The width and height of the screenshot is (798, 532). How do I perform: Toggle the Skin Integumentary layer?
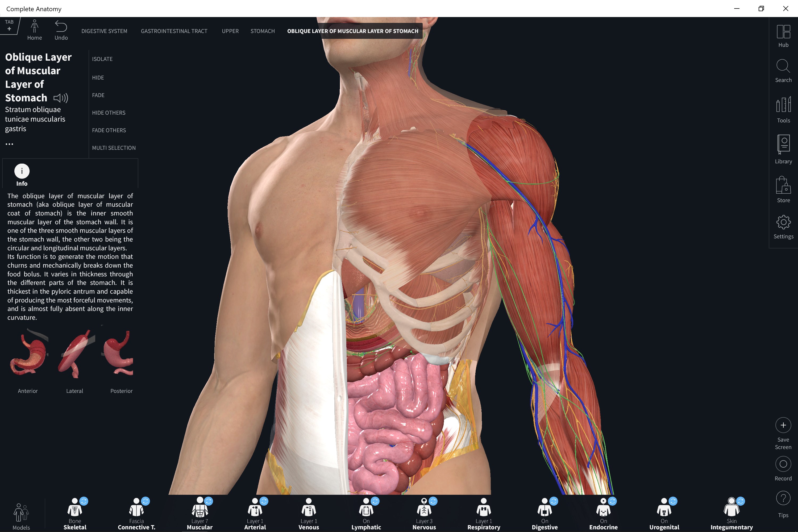point(731,510)
